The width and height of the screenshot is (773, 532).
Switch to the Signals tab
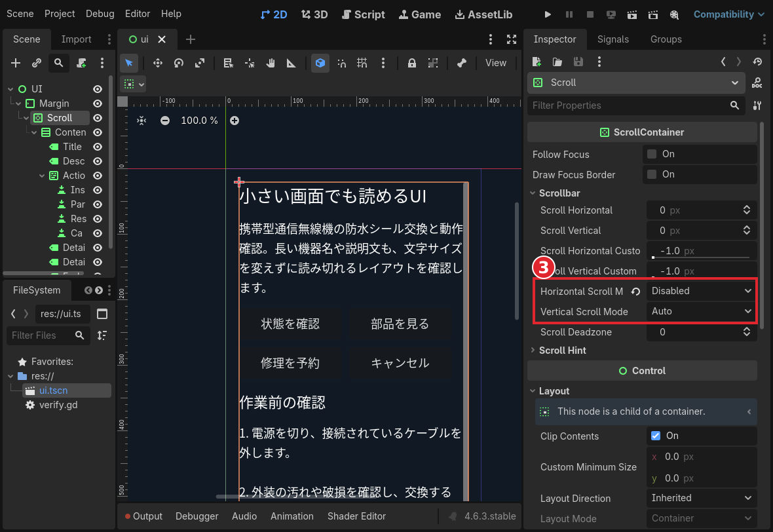click(613, 39)
